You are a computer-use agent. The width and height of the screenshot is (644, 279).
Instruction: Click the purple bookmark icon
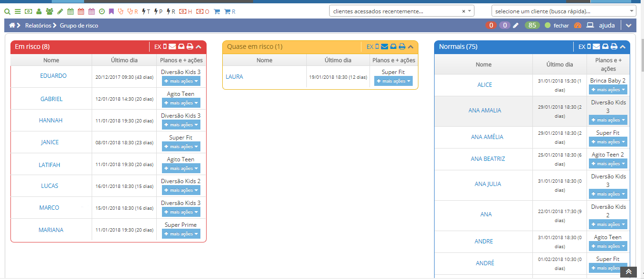point(111,11)
